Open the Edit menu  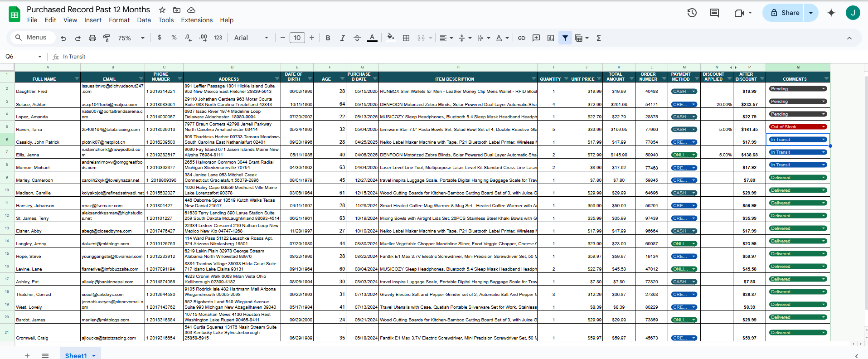50,20
